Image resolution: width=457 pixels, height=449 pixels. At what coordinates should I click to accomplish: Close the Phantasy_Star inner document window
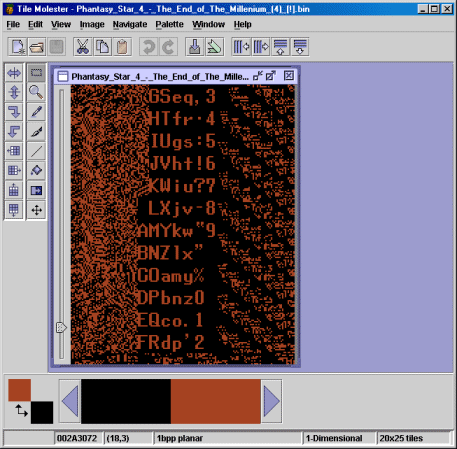[x=289, y=76]
